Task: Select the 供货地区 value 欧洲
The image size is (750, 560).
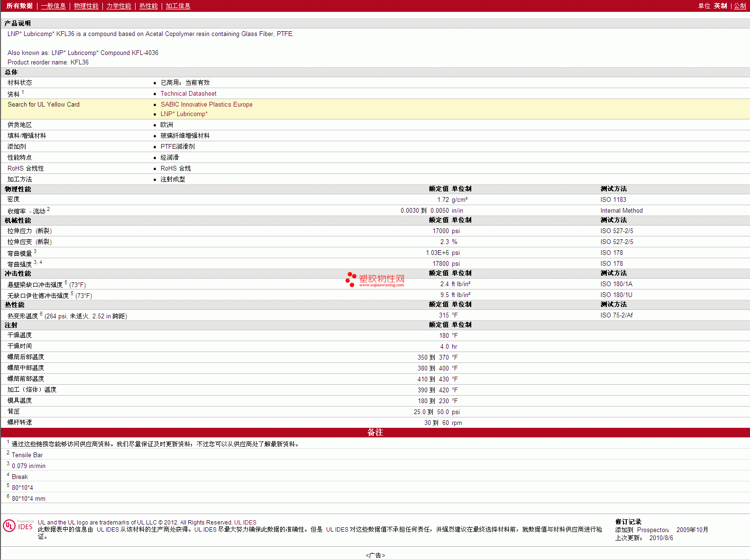Action: 167,125
